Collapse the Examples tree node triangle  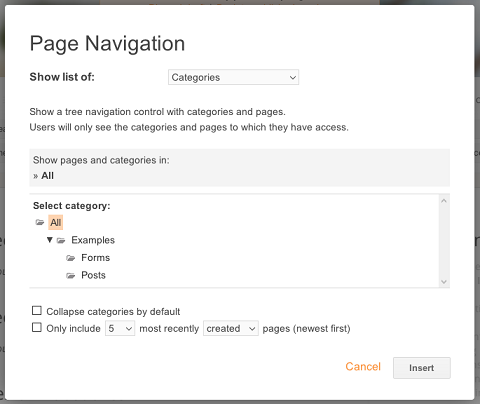[x=50, y=240]
